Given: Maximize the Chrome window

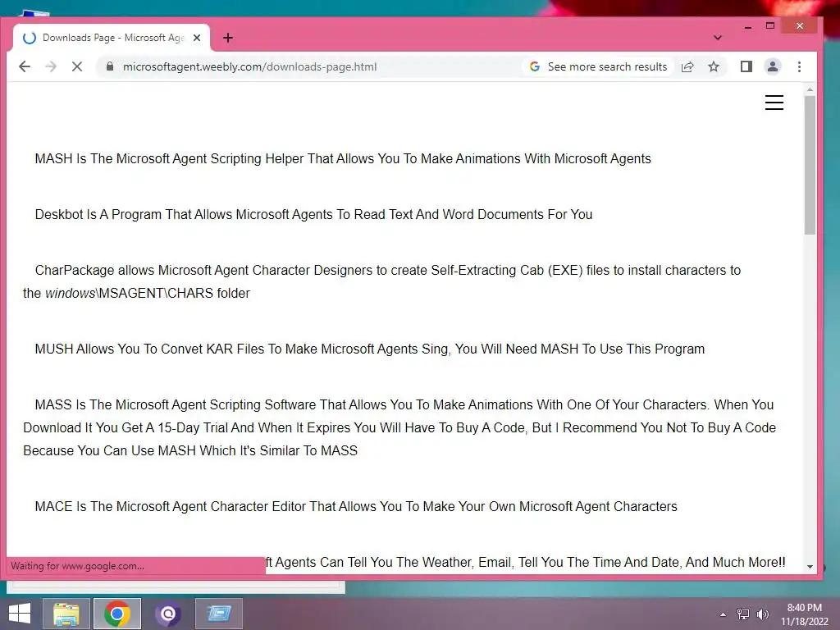Looking at the screenshot, I should pos(770,25).
